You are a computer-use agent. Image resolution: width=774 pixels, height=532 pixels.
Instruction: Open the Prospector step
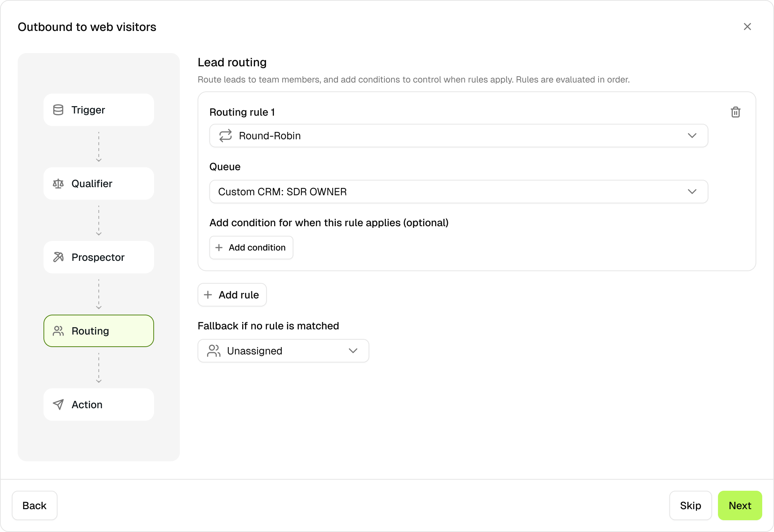click(x=99, y=257)
